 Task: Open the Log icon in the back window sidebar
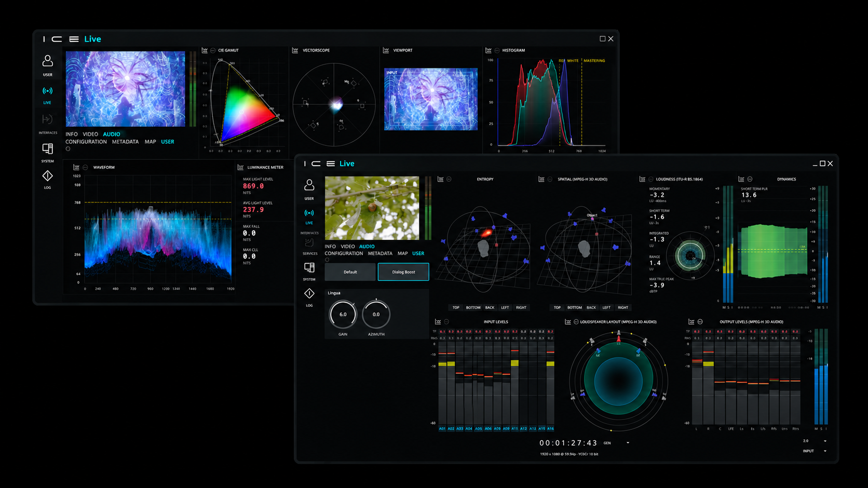tap(47, 176)
